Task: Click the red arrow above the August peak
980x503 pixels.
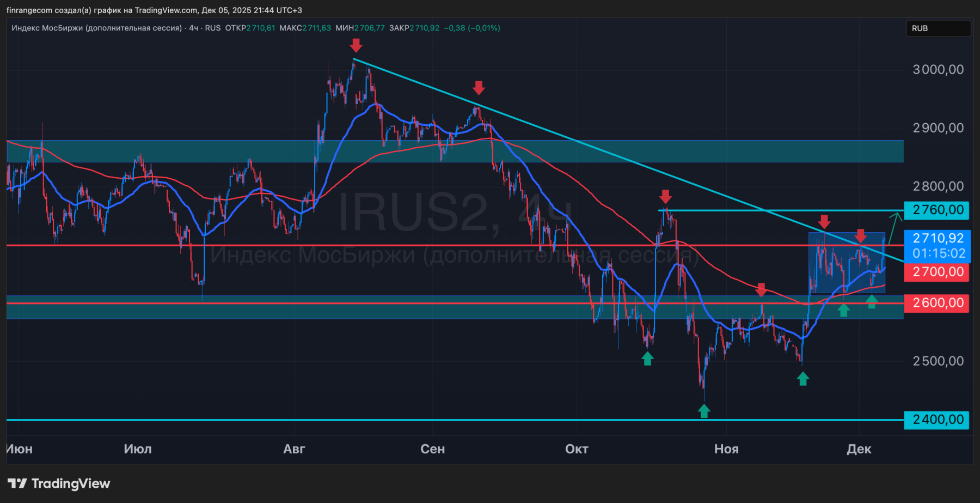Action: coord(356,45)
